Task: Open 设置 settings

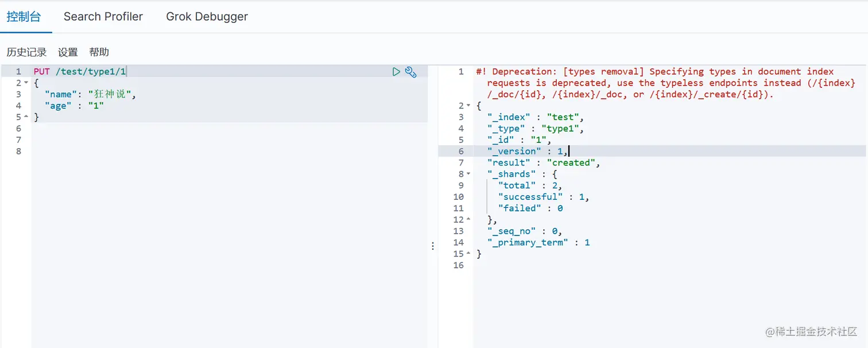Action: (x=68, y=52)
